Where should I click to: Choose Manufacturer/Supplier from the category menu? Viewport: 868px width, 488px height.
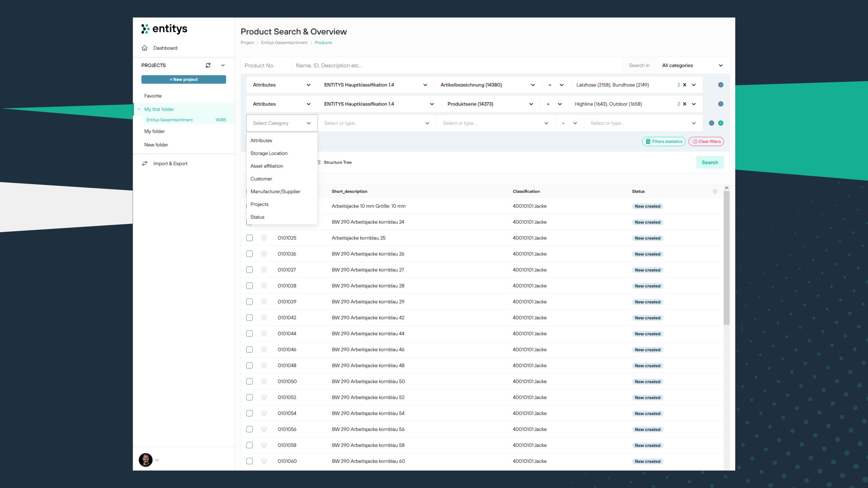click(275, 191)
